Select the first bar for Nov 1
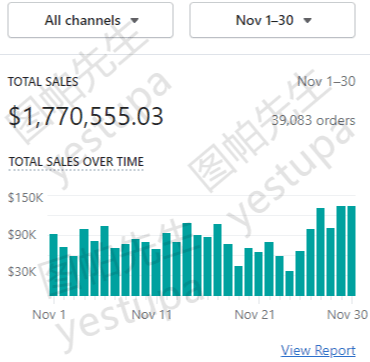This screenshot has width=370, height=362. (53, 265)
